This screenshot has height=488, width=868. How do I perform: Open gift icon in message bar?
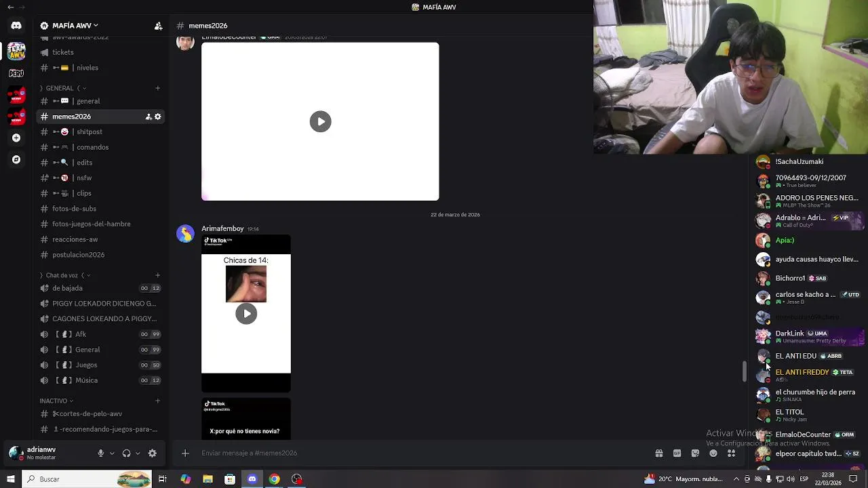click(x=658, y=453)
